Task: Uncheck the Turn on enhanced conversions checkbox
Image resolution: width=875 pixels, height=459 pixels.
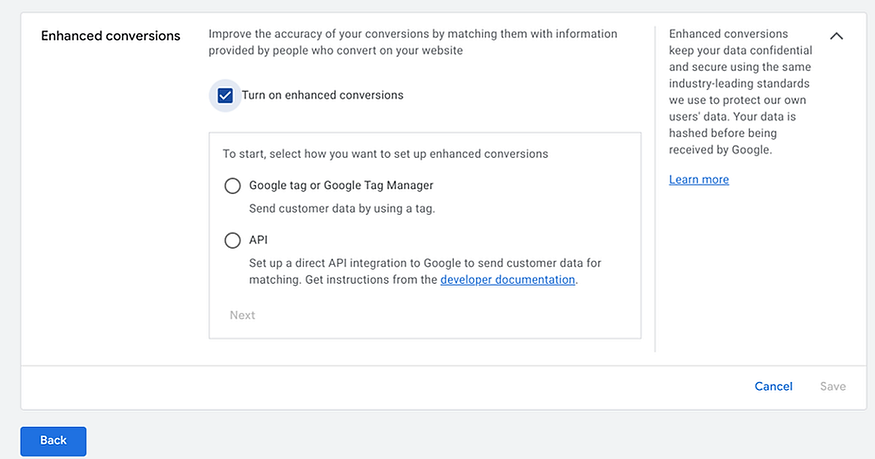Action: click(x=225, y=96)
